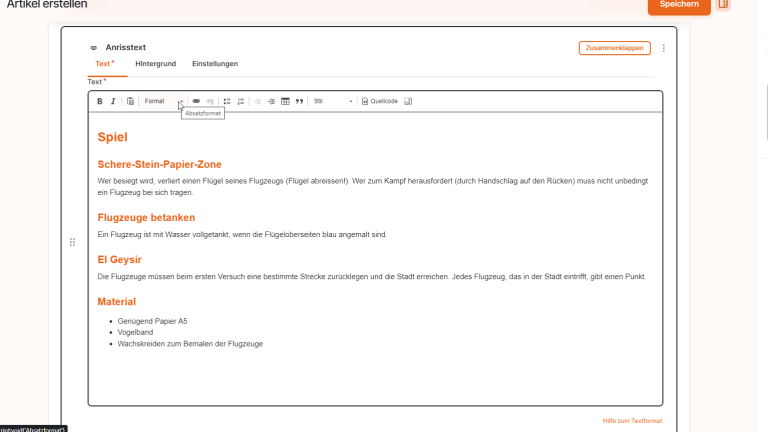Insert a bulleted list
Image resolution: width=768 pixels, height=432 pixels.
(x=227, y=101)
